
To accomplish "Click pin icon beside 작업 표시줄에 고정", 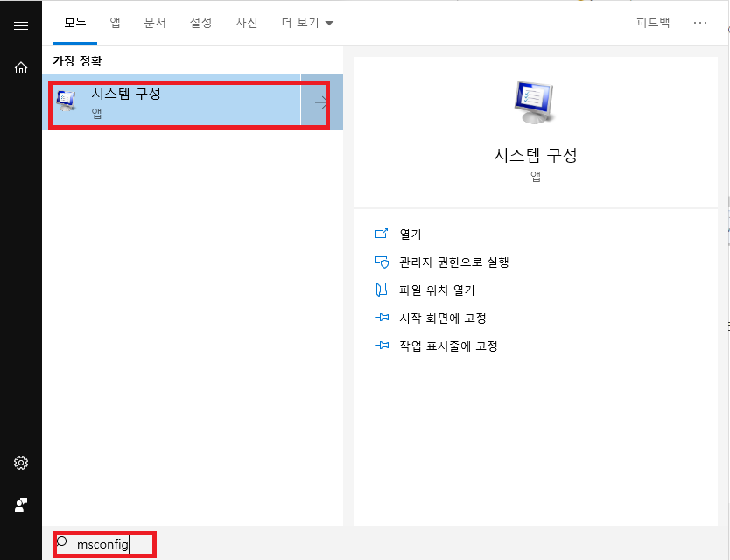I will 382,346.
